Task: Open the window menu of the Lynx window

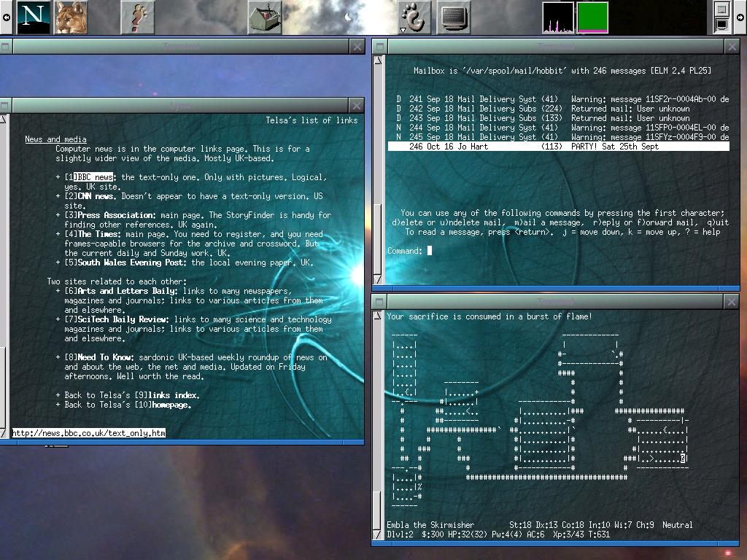Action: click(x=5, y=105)
